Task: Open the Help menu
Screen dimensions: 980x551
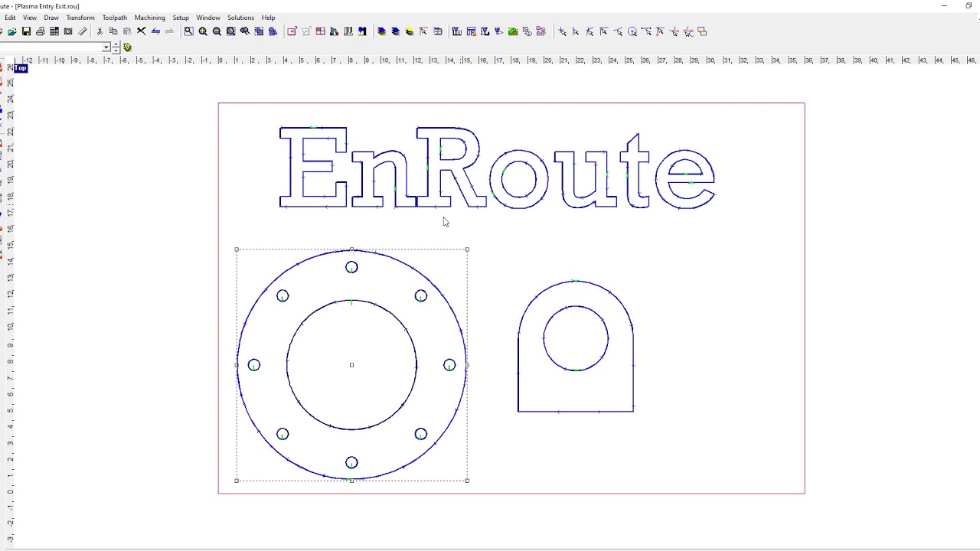Action: click(x=268, y=18)
